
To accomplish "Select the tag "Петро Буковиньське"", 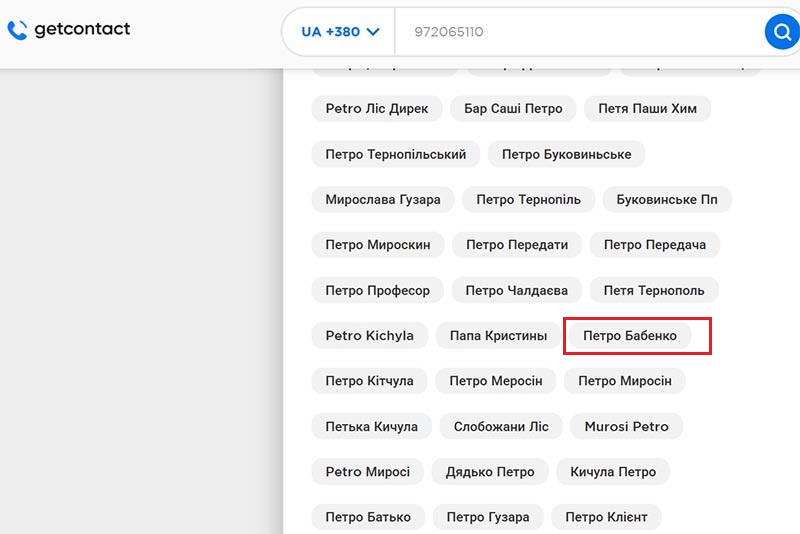I will point(567,154).
